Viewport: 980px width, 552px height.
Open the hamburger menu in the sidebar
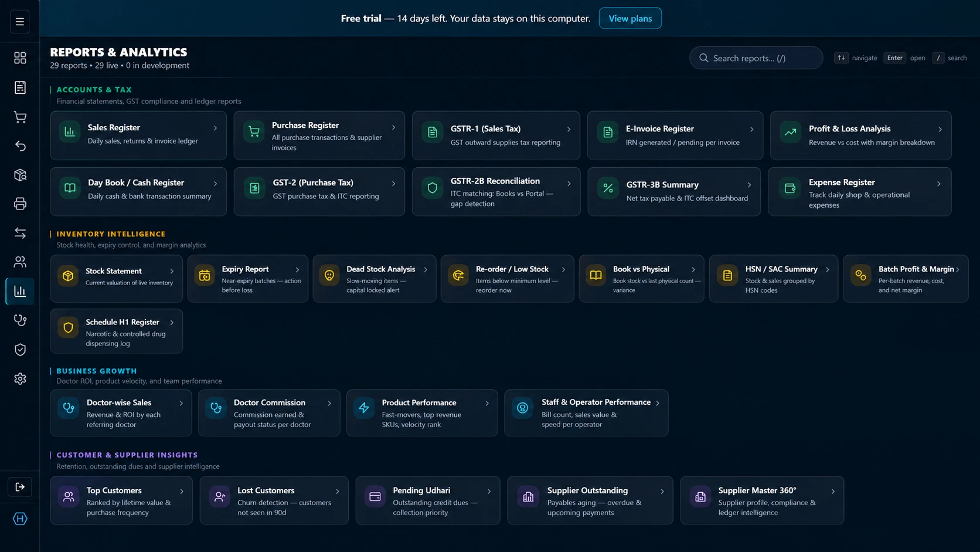20,22
